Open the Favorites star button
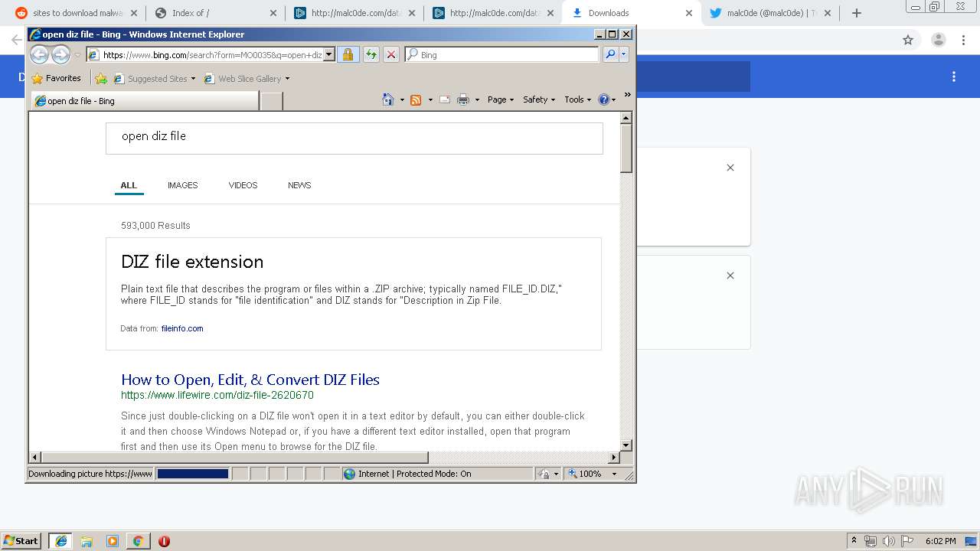980x551 pixels. tap(56, 78)
